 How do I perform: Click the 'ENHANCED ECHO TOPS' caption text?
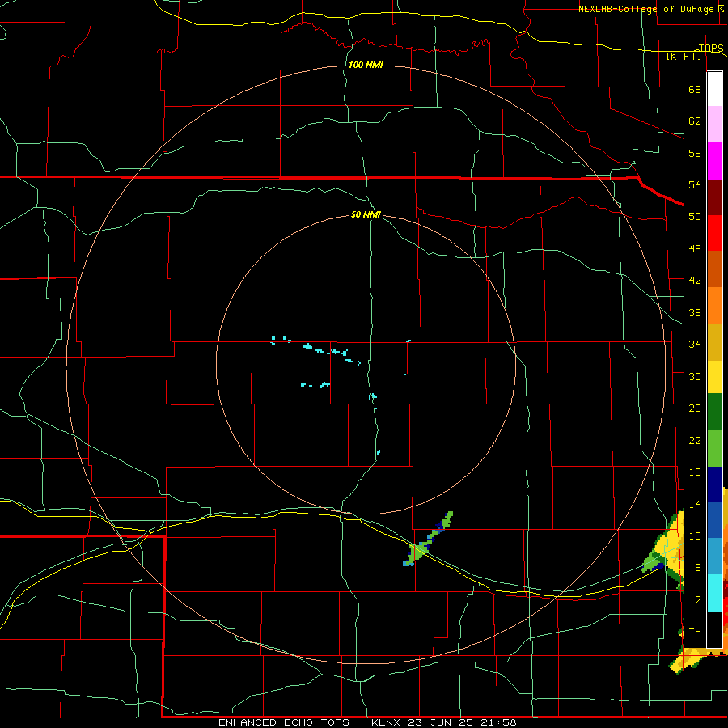click(284, 722)
